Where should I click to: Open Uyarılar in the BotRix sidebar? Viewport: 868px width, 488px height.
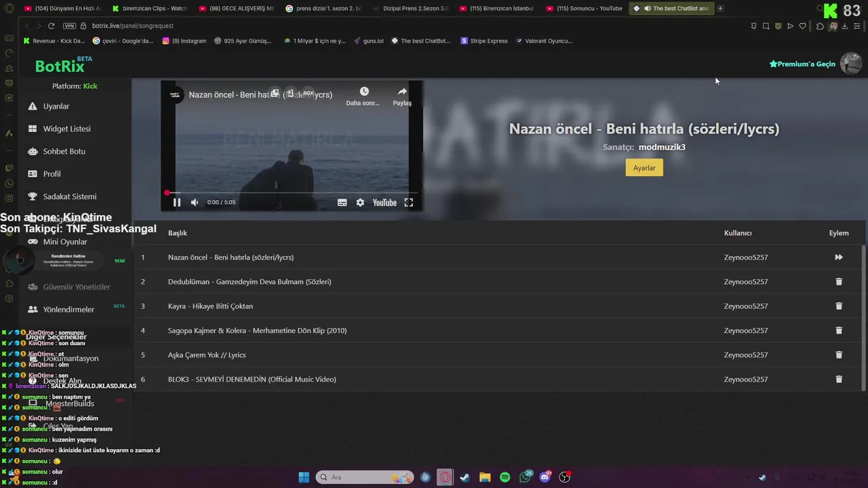click(x=56, y=106)
